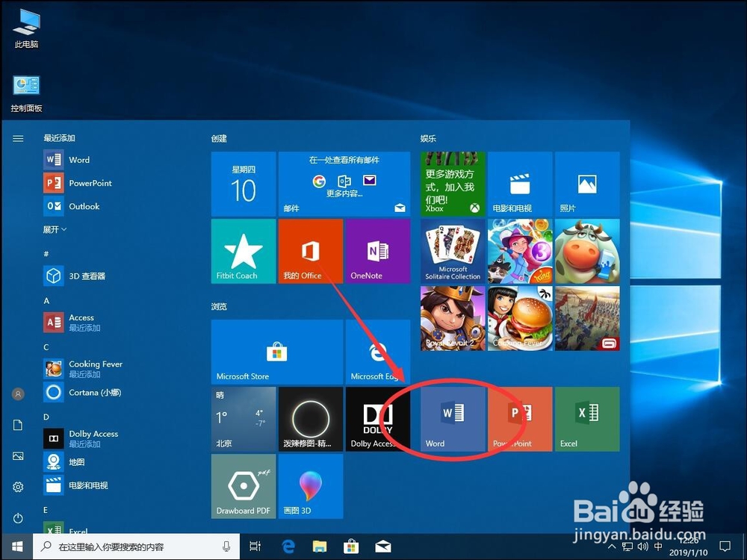Open Task View on the taskbar

[x=255, y=547]
